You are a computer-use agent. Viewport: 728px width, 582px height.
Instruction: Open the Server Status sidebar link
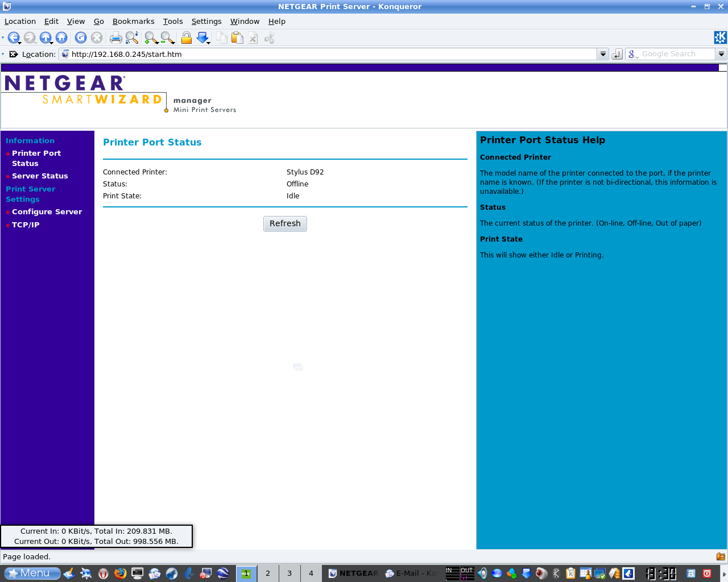[40, 176]
